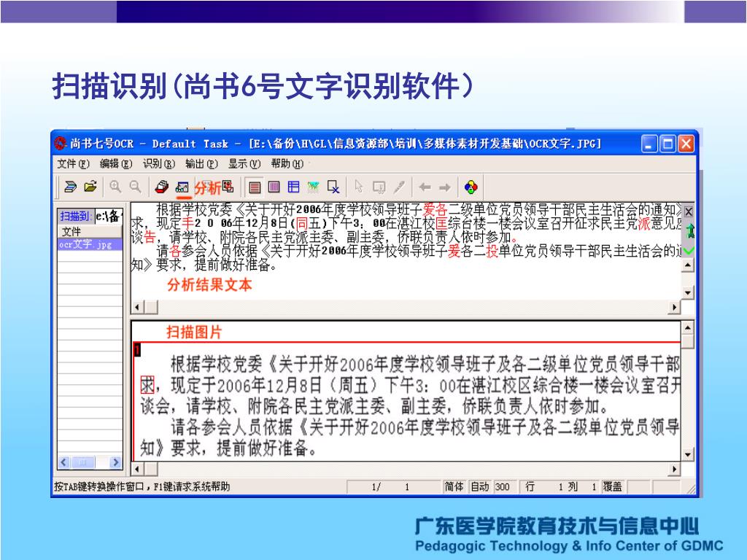747x560 pixels.
Task: Click scanned image pane scroll down arrow
Action: pyautogui.click(x=687, y=454)
